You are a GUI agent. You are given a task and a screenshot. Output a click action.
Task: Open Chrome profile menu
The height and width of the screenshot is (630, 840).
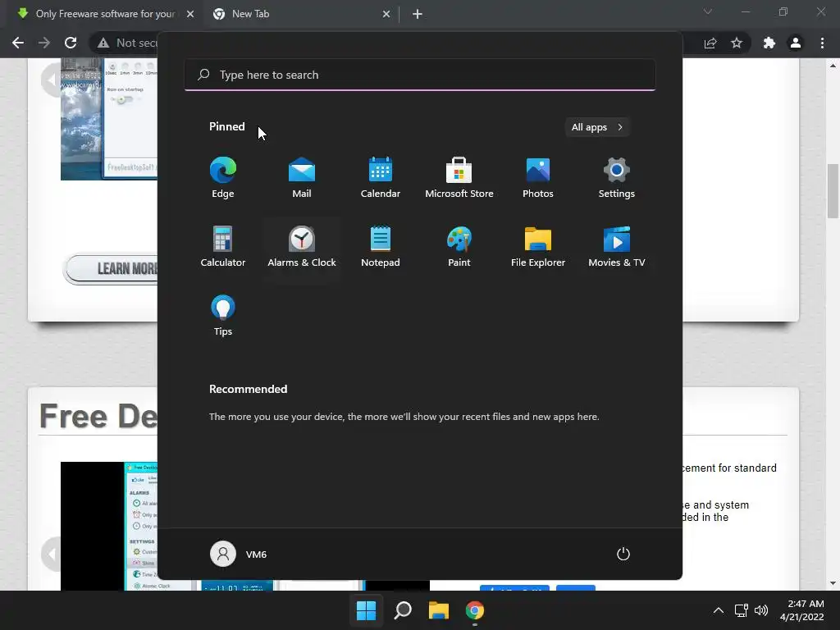tap(796, 43)
